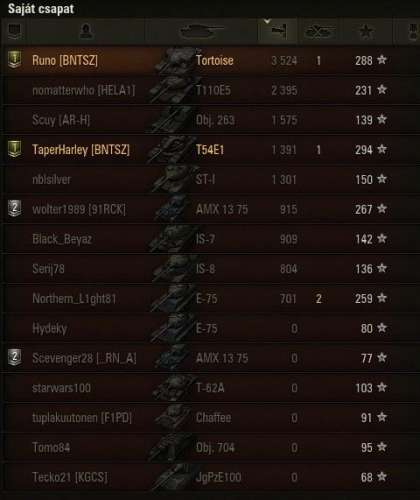
Task: Click the Chaffee tank name
Action: [x=213, y=418]
